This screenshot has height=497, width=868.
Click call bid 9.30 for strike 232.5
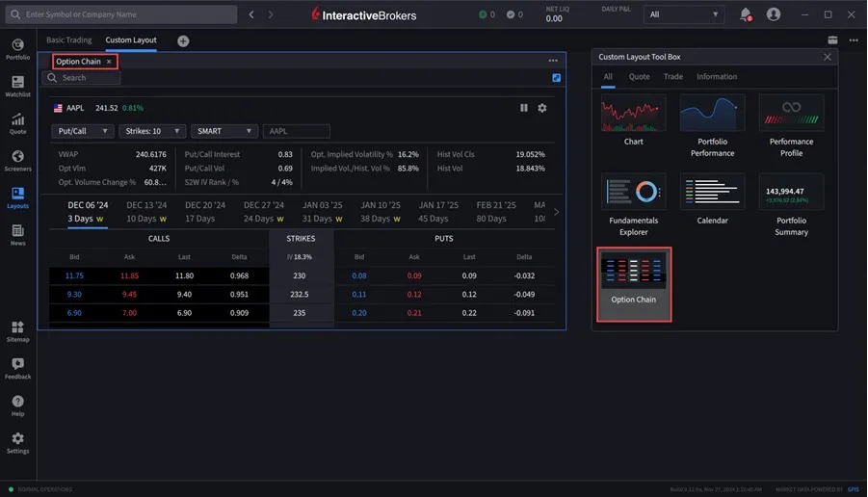[x=74, y=295]
